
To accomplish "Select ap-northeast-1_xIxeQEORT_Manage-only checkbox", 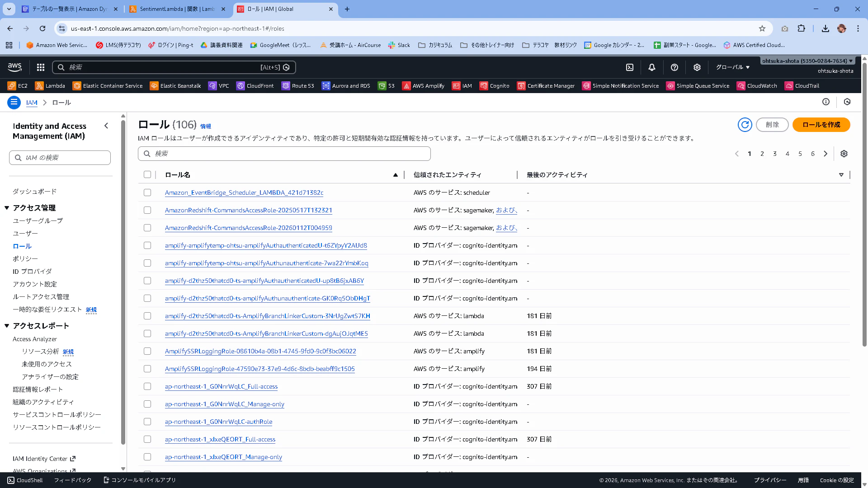I will coord(147,457).
